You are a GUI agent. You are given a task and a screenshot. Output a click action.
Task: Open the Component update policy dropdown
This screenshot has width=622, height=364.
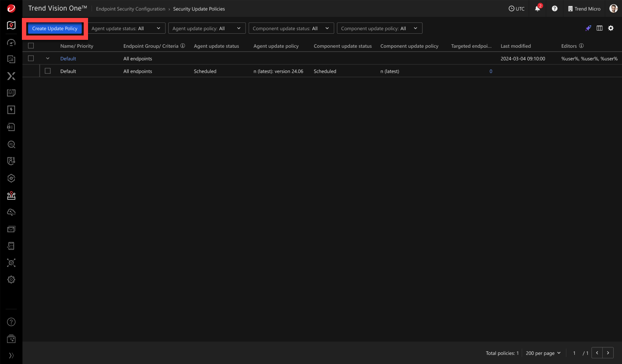pos(379,28)
